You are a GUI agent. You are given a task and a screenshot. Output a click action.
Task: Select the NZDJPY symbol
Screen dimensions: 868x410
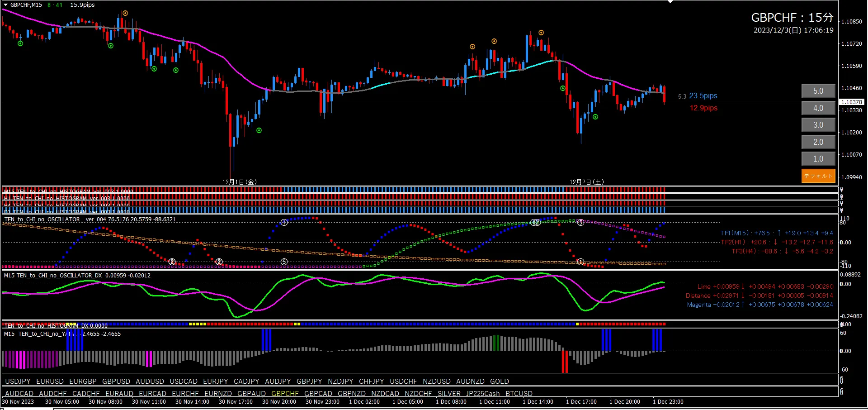[340, 381]
